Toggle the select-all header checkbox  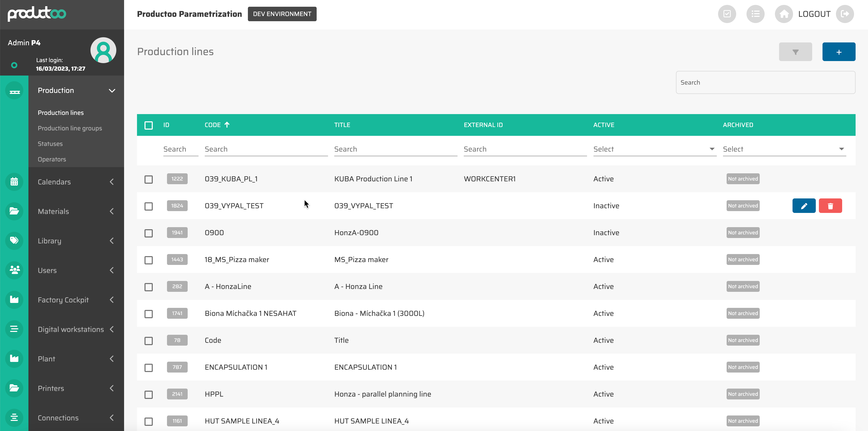click(149, 125)
